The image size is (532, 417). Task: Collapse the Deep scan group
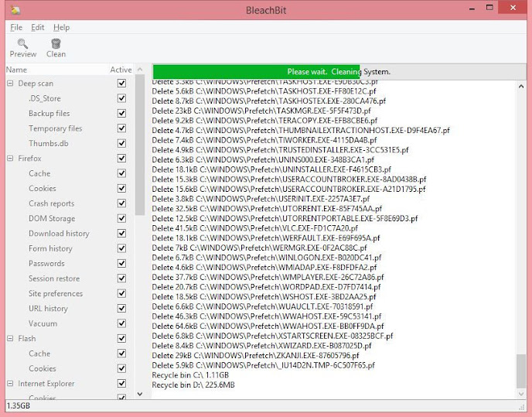click(11, 84)
